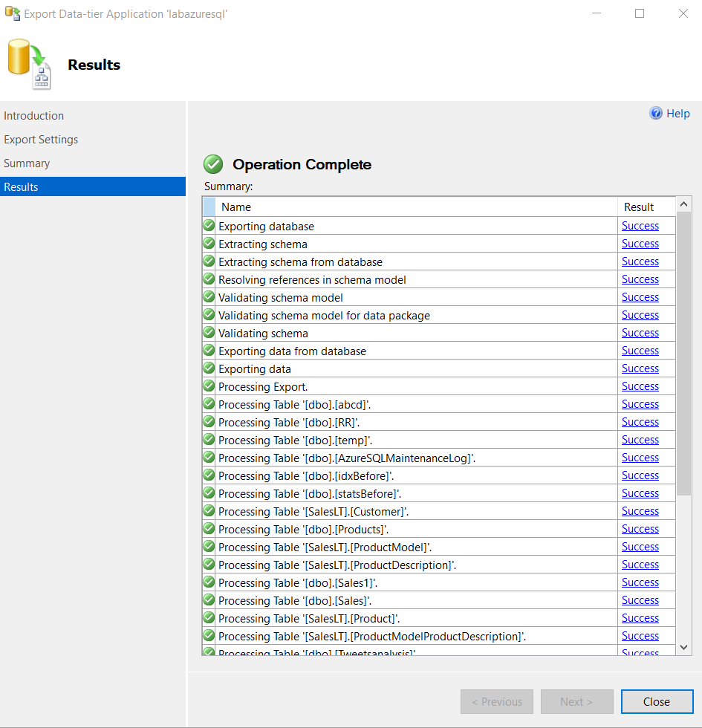This screenshot has width=702, height=728.
Task: Click the Export Data-tier Application title bar icon
Action: coord(13,13)
